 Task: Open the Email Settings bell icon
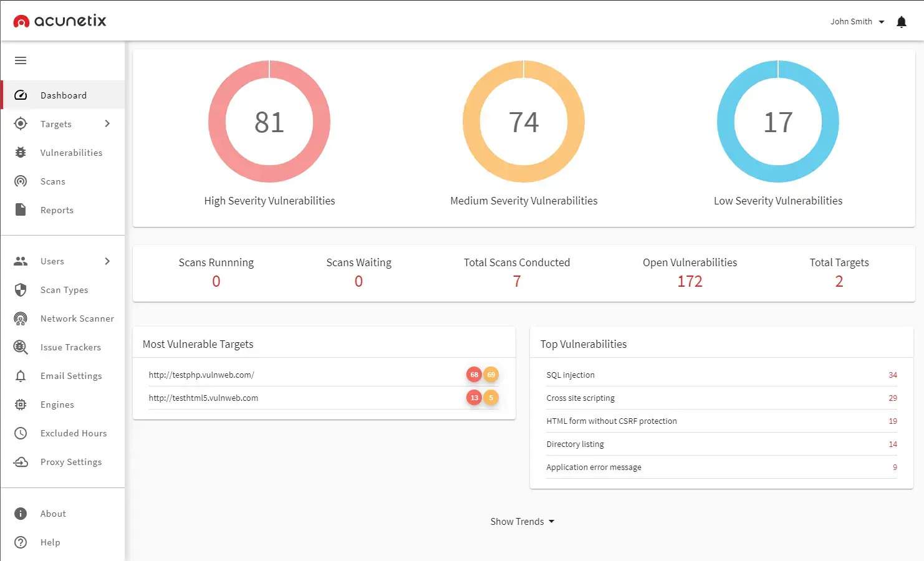coord(21,376)
